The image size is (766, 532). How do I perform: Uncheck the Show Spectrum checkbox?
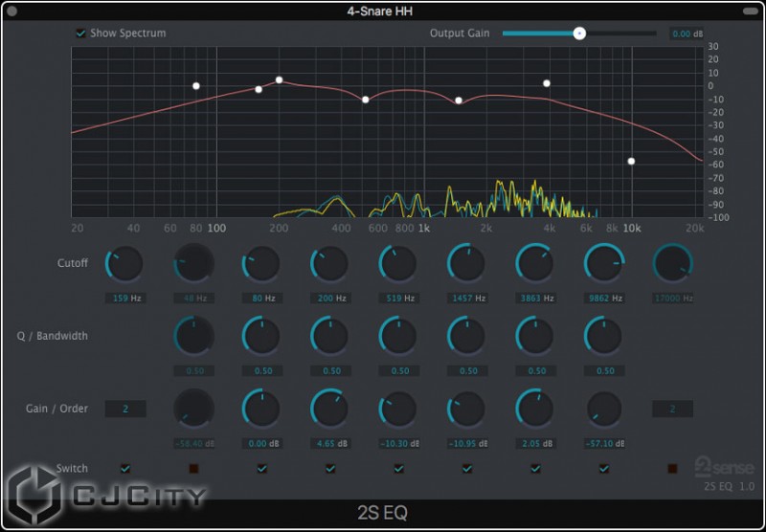pos(81,33)
